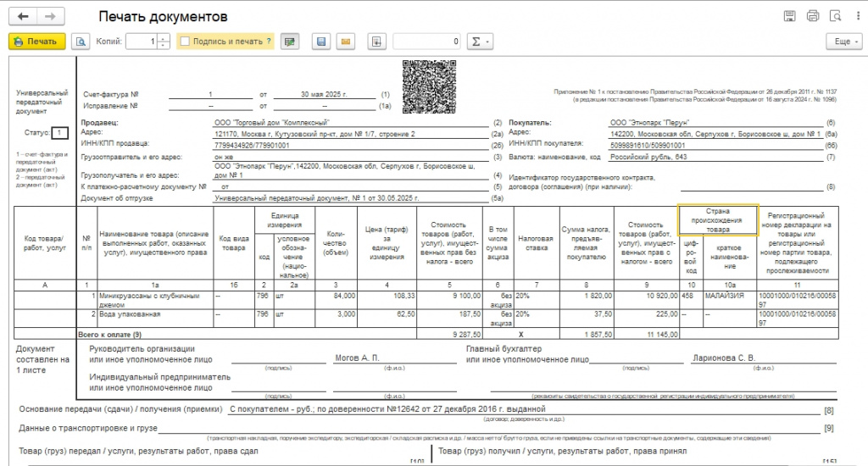Click the printer icon in the top-right corner
The image size is (868, 466).
point(813,16)
